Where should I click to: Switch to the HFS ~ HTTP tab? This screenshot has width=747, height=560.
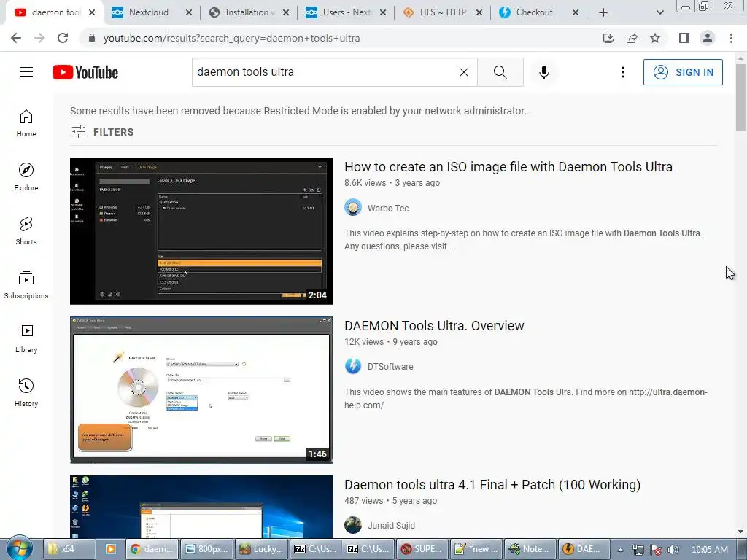[443, 12]
